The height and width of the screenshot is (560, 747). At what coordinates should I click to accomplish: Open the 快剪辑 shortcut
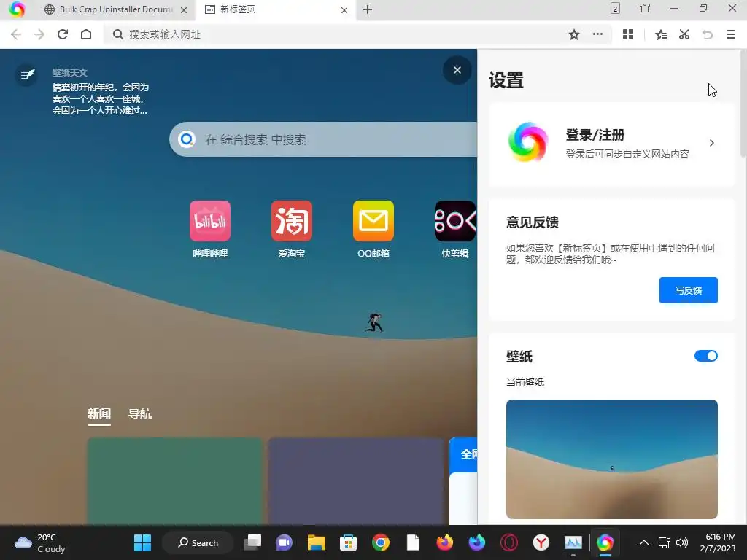pos(455,230)
